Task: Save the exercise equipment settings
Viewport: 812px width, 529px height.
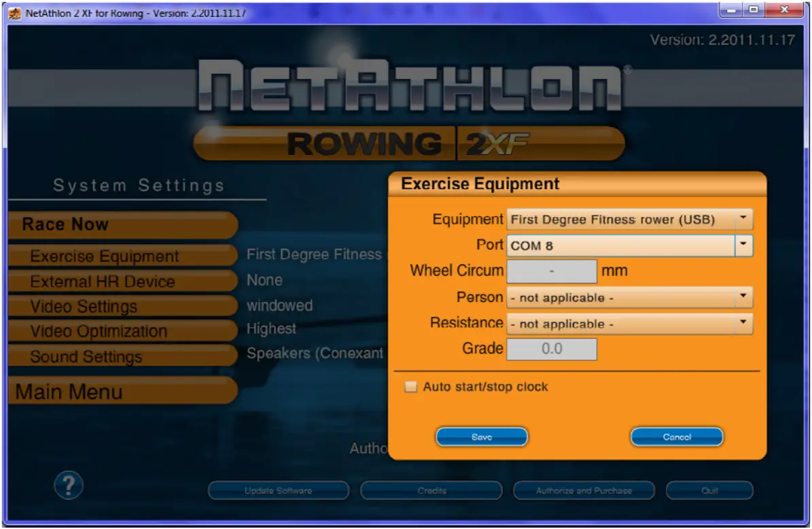Action: (482, 437)
